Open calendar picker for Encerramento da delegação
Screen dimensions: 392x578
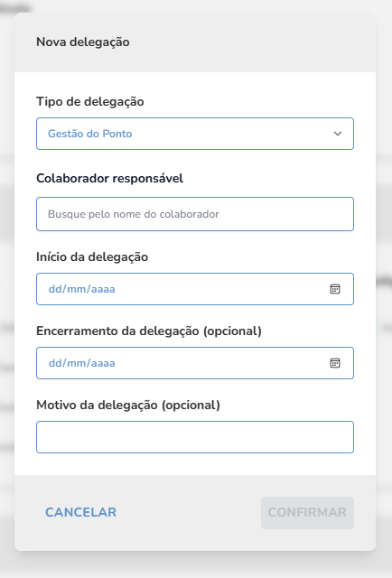(335, 363)
